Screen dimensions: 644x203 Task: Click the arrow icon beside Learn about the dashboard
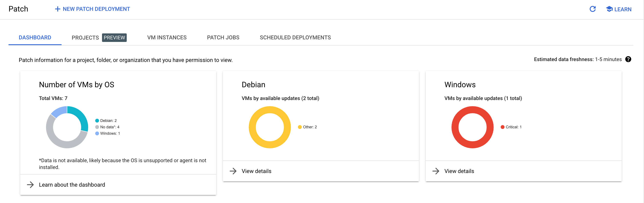pyautogui.click(x=31, y=185)
